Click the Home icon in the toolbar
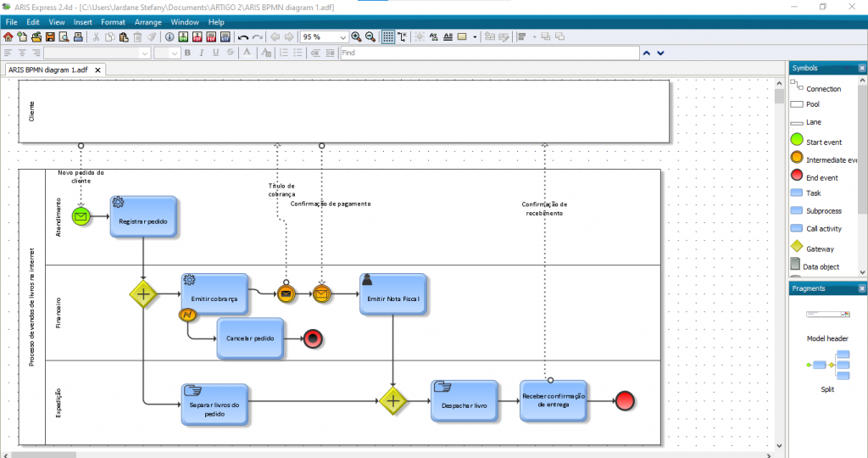Viewport: 868px width, 458px height. (8, 37)
